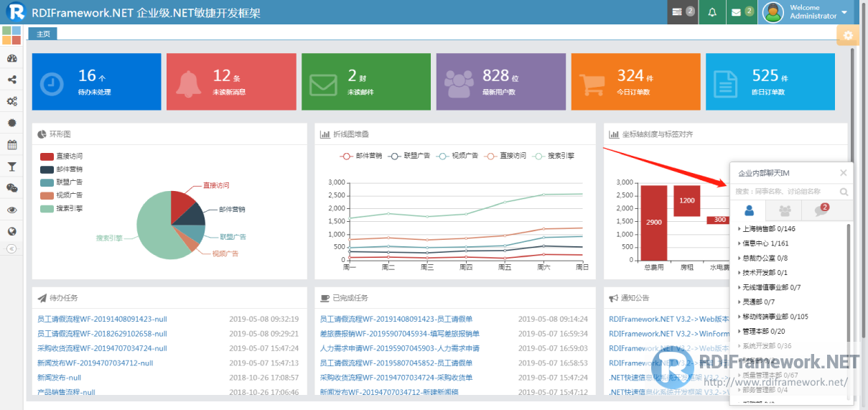
Task: Click the globe icon in left sidebar
Action: click(x=11, y=231)
